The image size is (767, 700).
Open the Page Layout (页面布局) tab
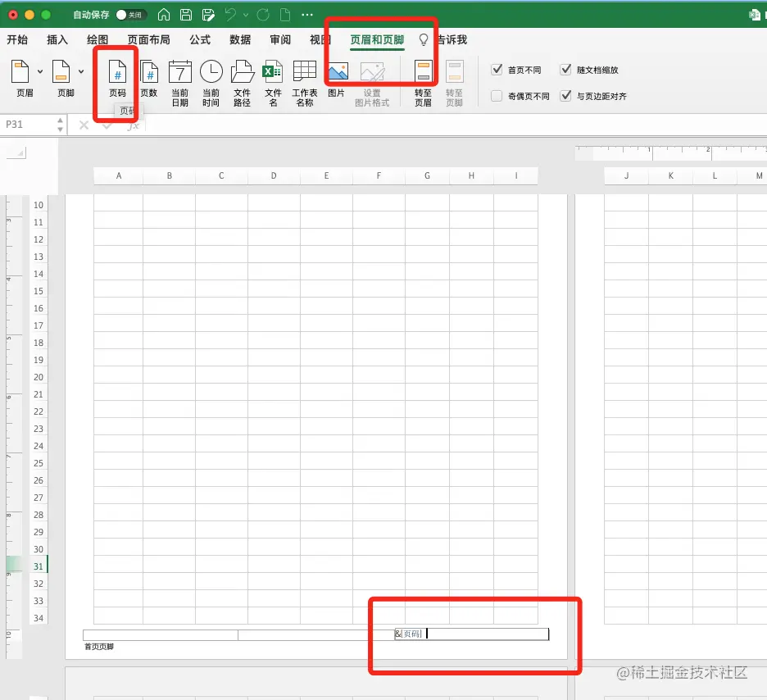pos(148,39)
